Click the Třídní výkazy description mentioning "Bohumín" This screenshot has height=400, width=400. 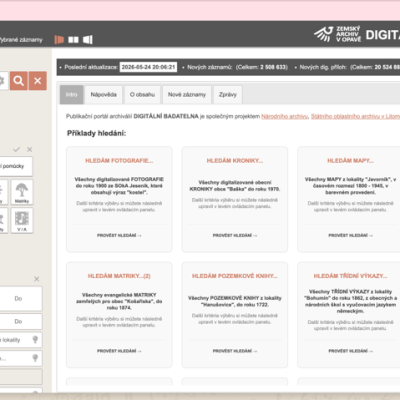click(x=350, y=301)
